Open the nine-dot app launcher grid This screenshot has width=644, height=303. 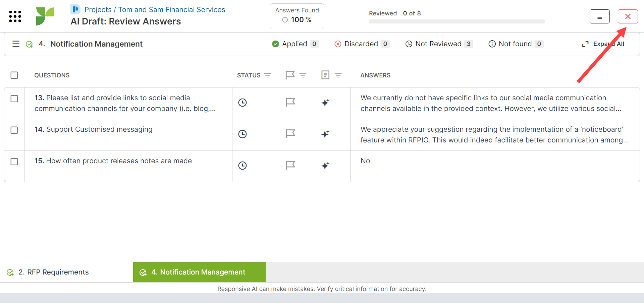click(15, 16)
